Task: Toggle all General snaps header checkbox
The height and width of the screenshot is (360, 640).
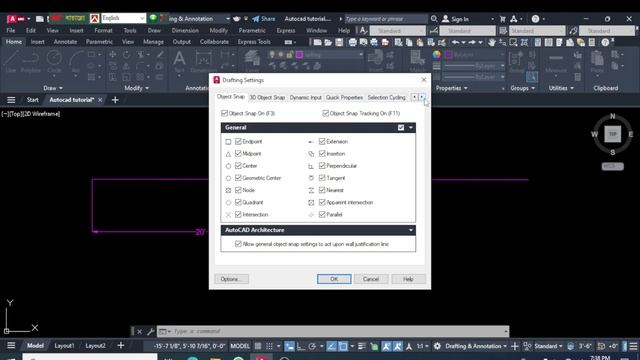Action: (401, 128)
